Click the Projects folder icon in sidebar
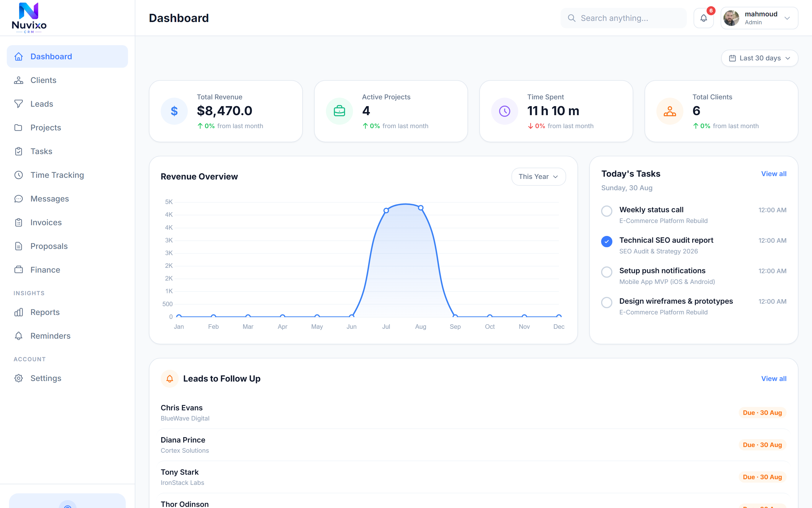Screen dimensions: 812x508 tap(19, 128)
